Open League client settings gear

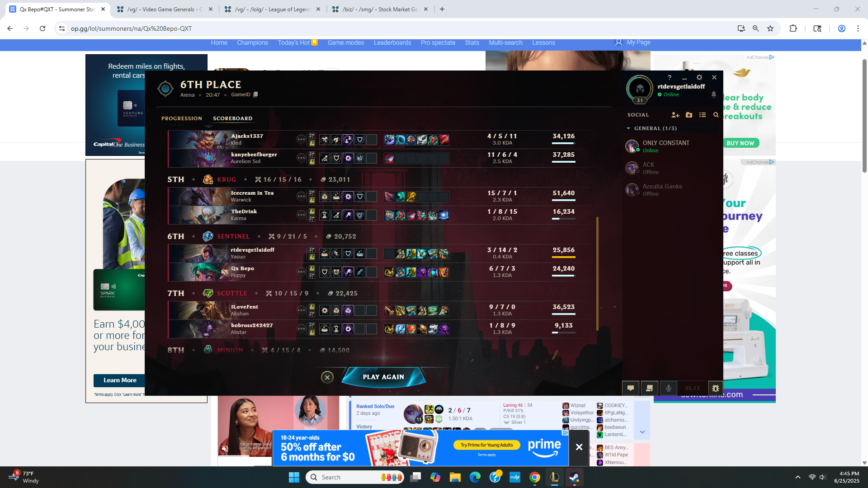(699, 77)
